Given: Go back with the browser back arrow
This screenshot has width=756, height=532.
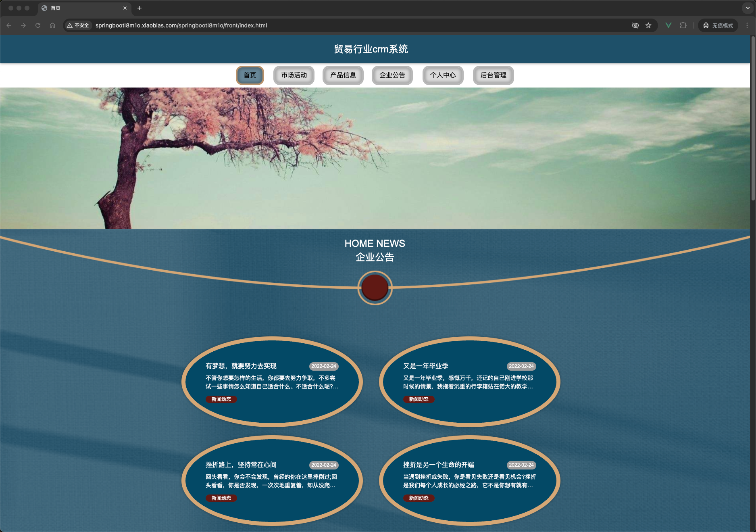Looking at the screenshot, I should [x=9, y=25].
